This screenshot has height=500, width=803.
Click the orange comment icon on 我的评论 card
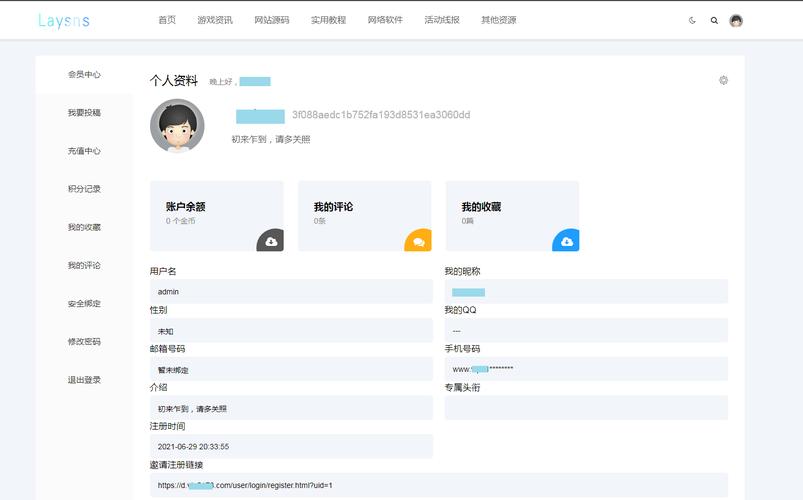point(418,241)
